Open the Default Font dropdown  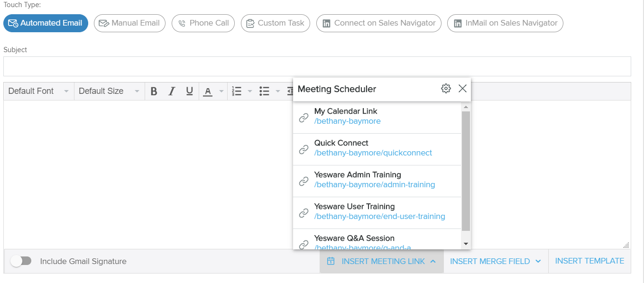[38, 91]
